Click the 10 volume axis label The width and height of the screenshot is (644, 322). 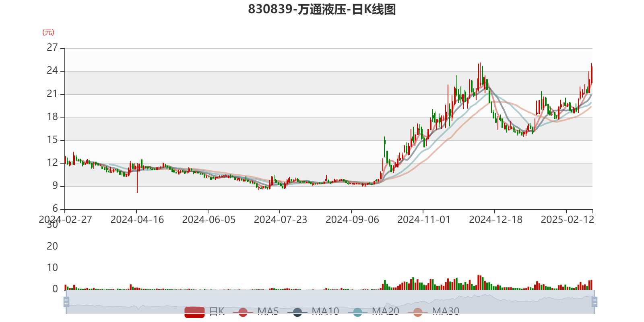[52, 268]
